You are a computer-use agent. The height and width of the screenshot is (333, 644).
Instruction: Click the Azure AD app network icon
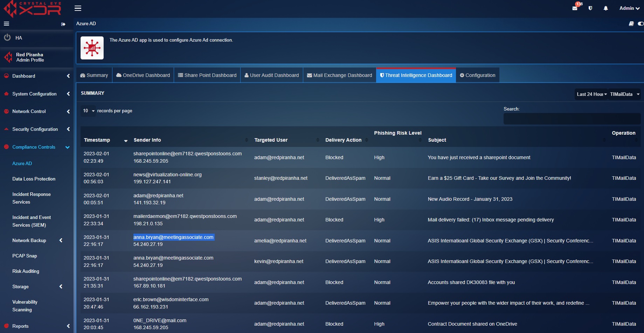[92, 48]
